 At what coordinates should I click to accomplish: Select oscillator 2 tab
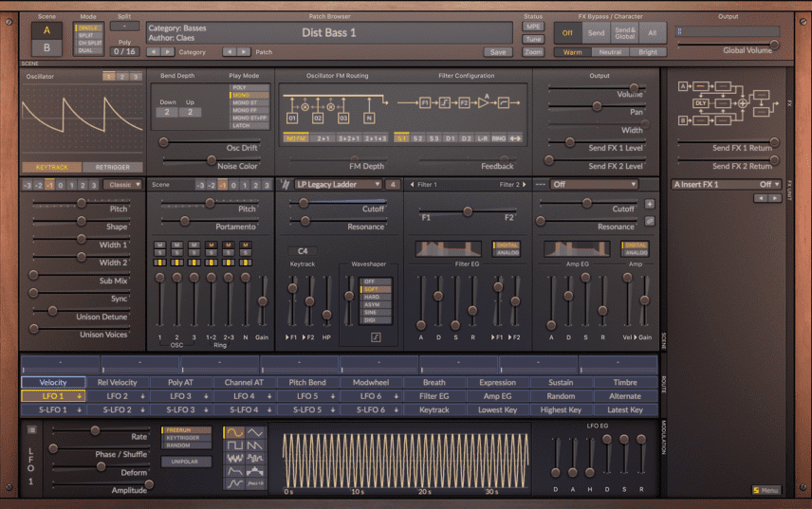pos(122,77)
